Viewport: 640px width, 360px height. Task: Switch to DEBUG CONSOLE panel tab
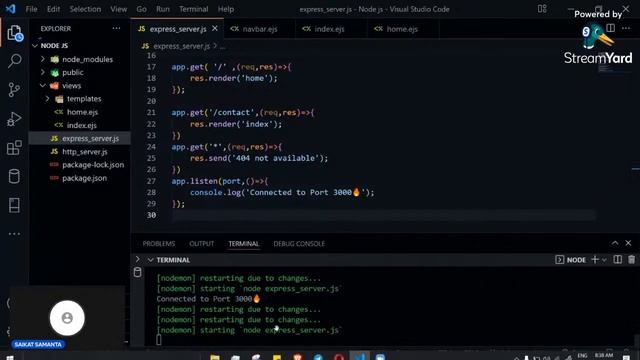click(x=299, y=244)
